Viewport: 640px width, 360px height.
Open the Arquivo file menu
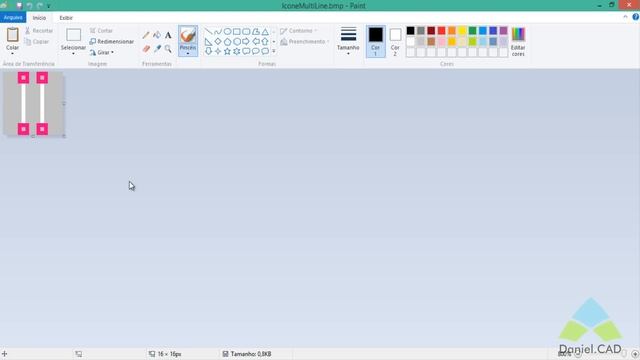13,18
